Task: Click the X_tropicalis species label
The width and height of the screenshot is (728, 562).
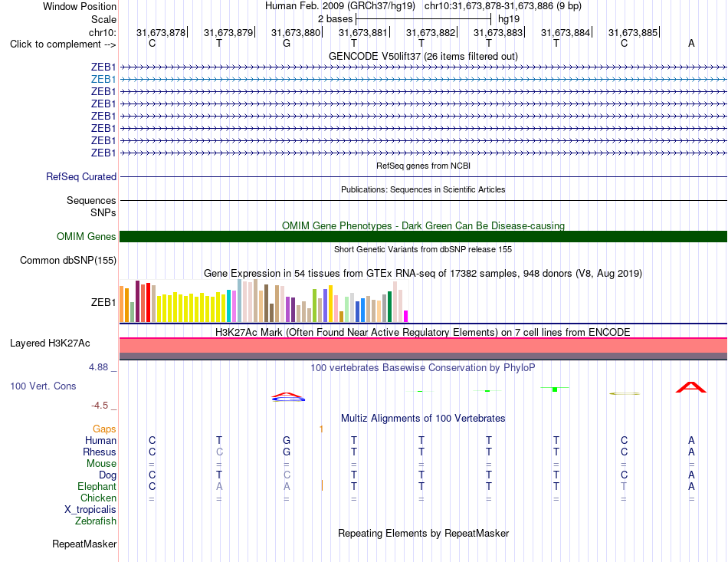Action: (x=90, y=510)
